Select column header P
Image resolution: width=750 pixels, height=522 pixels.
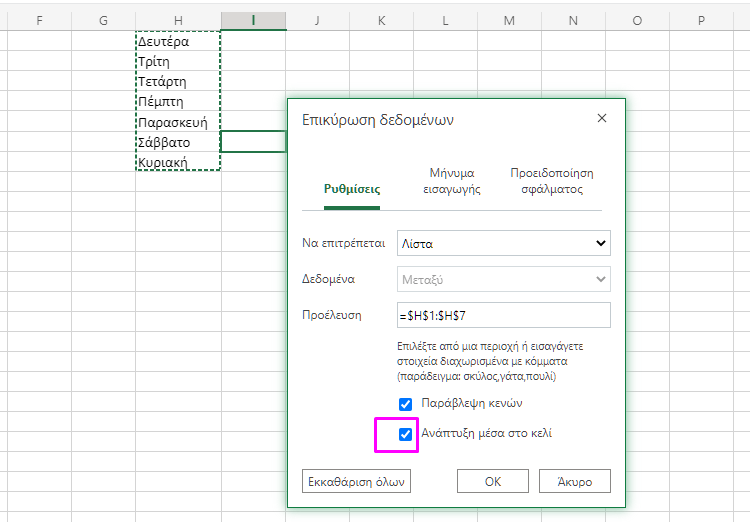(701, 20)
